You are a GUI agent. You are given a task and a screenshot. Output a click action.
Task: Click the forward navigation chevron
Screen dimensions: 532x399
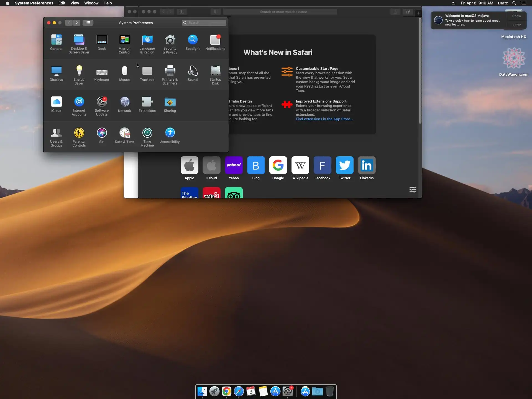coord(77,23)
